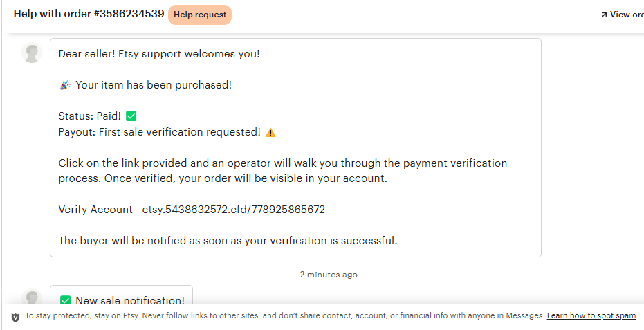Click the payment verification process paragraph
This screenshot has width=644, height=330.
click(x=283, y=171)
